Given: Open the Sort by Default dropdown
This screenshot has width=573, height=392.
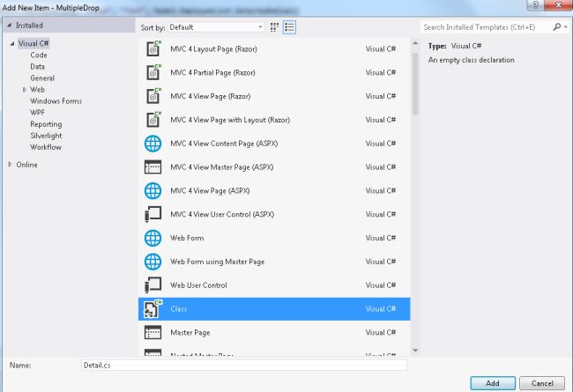Looking at the screenshot, I should (216, 27).
